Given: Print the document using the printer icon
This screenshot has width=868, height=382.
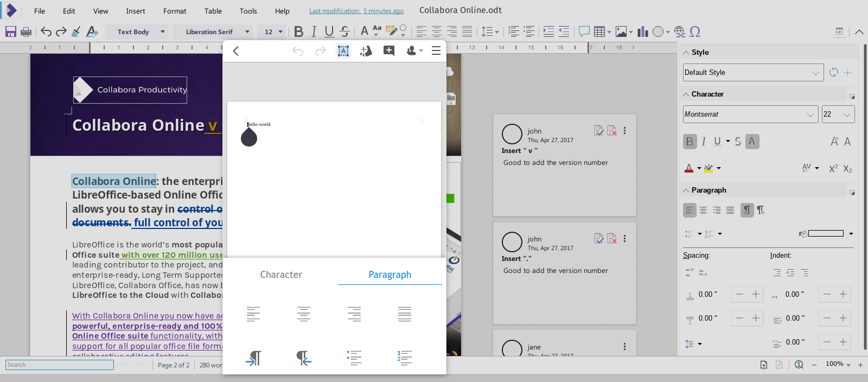Looking at the screenshot, I should pyautogui.click(x=25, y=31).
